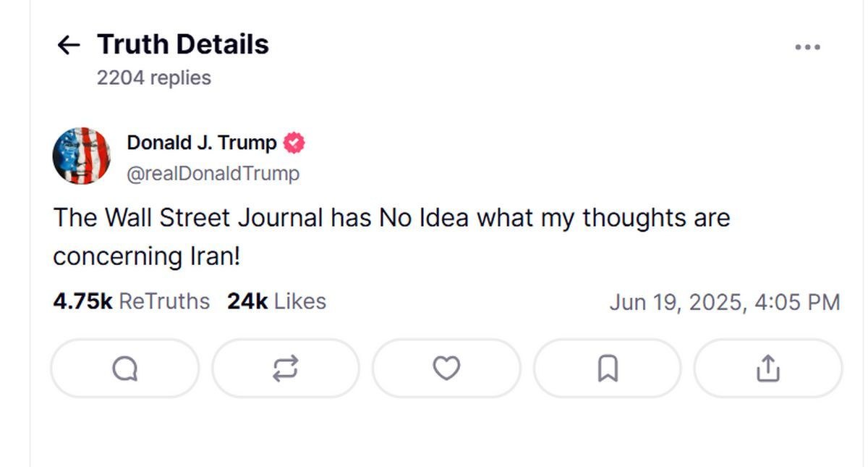Open Donald J. Trump display name link
This screenshot has width=868, height=467.
click(202, 143)
